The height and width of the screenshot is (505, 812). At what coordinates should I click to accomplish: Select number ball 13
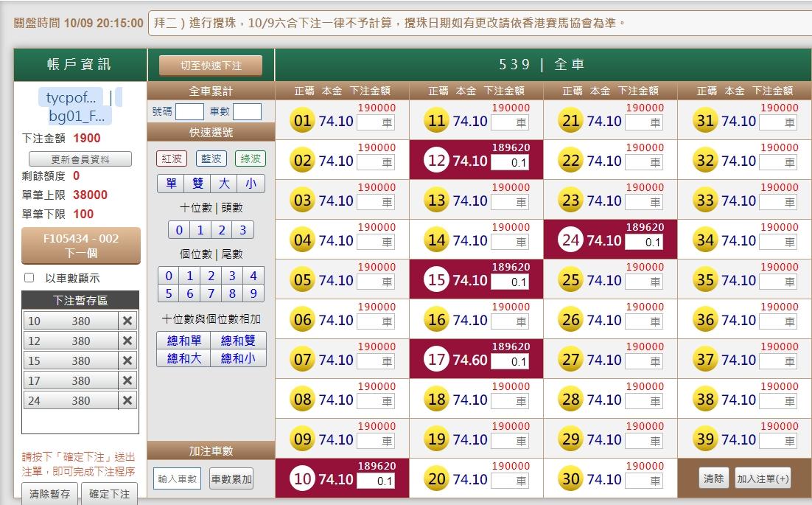point(436,201)
